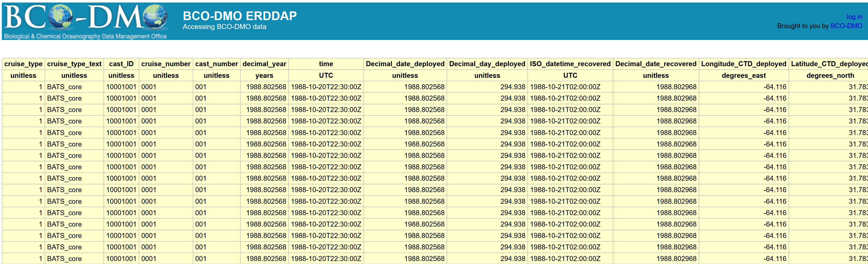Viewport: 868px width, 264px height.
Task: Click 1988-10-21T02:00:00Z in the first data row
Action: click(565, 87)
